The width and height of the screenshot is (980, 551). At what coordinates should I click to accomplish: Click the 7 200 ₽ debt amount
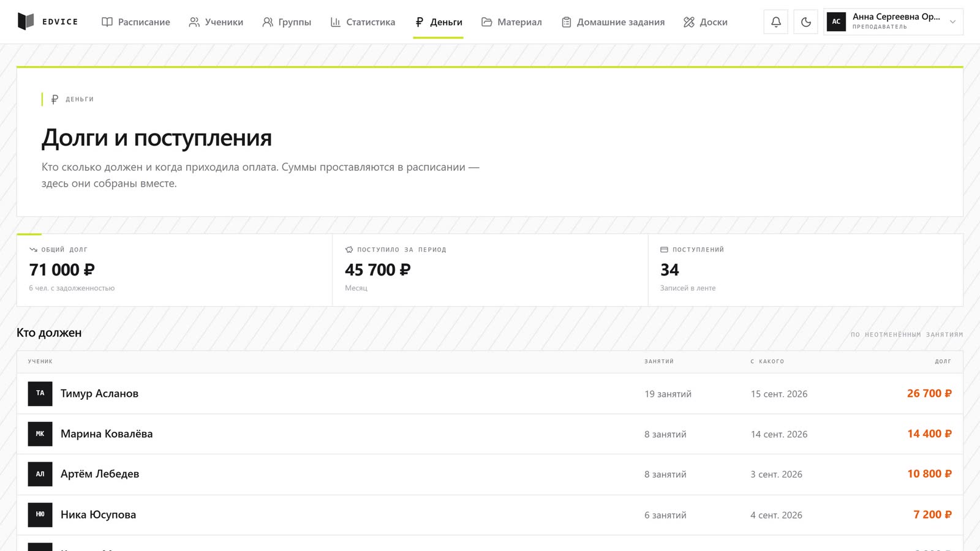[932, 515]
